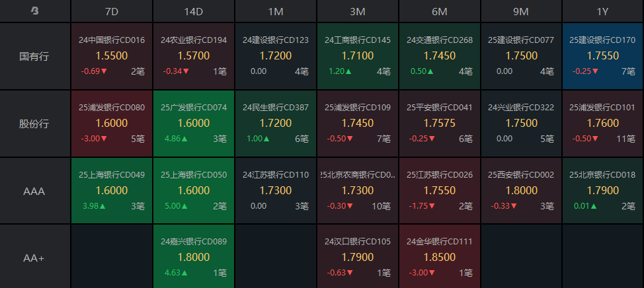The height and width of the screenshot is (288, 644).
Task: Click the 3.98 up change indicator
Action: point(94,206)
